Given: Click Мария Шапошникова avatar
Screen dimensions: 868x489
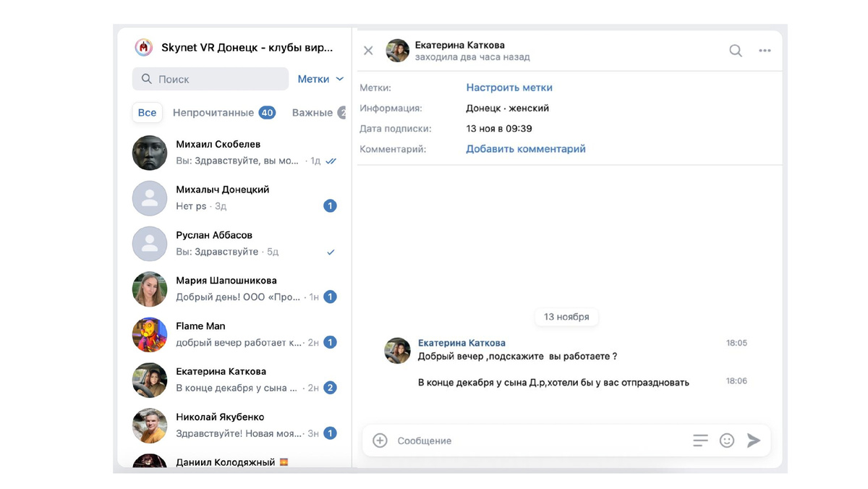Looking at the screenshot, I should (150, 289).
